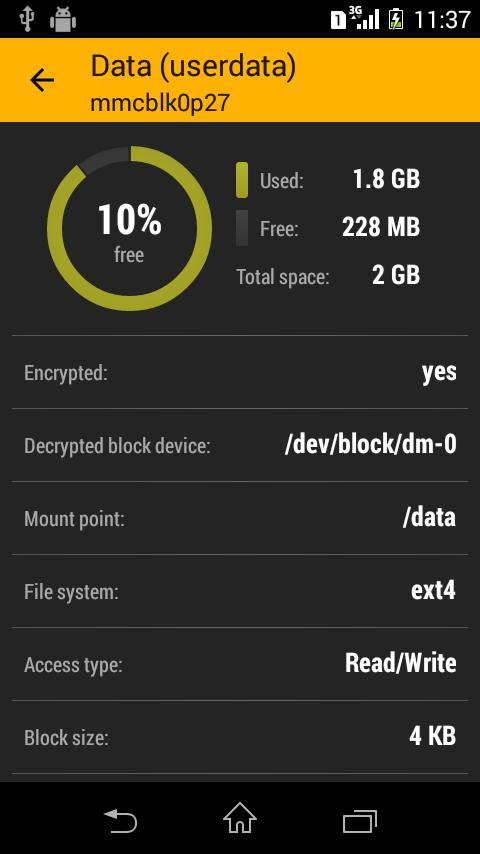Select the Block size 4 KB row
Screen dimensions: 480x854
(x=240, y=737)
